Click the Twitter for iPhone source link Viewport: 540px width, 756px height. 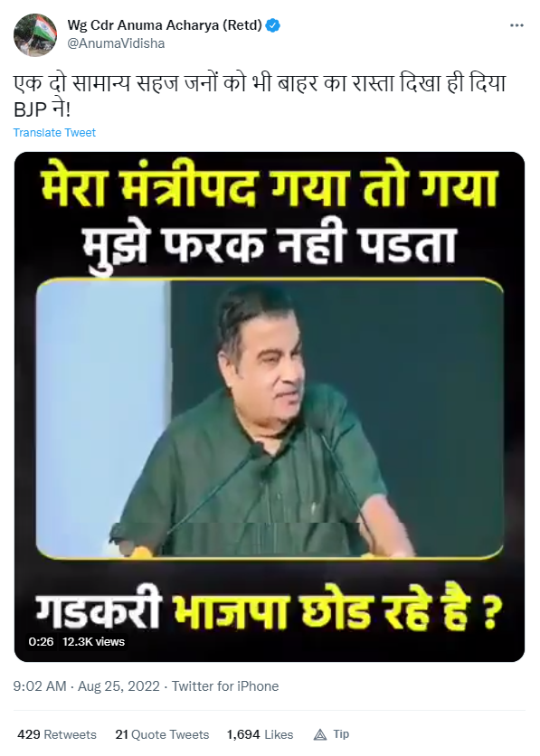pyautogui.click(x=225, y=686)
